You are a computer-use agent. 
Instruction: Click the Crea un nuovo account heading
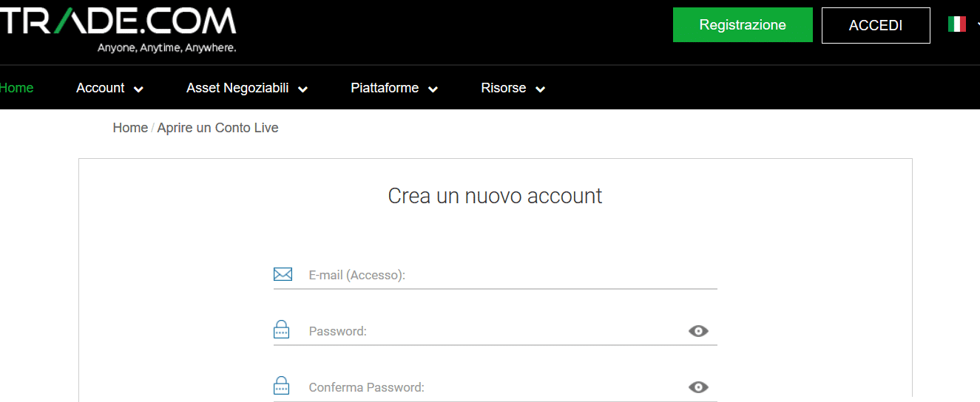[495, 196]
